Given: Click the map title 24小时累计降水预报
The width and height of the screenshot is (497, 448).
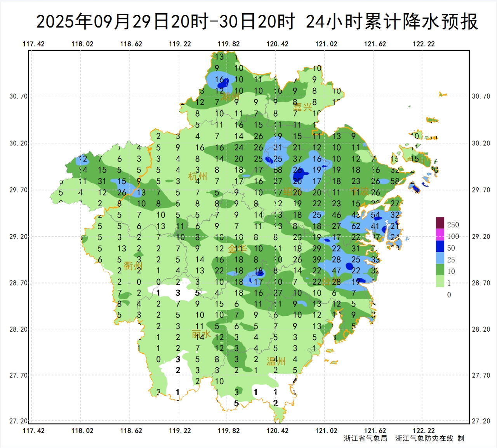Looking at the screenshot, I should tap(391, 22).
